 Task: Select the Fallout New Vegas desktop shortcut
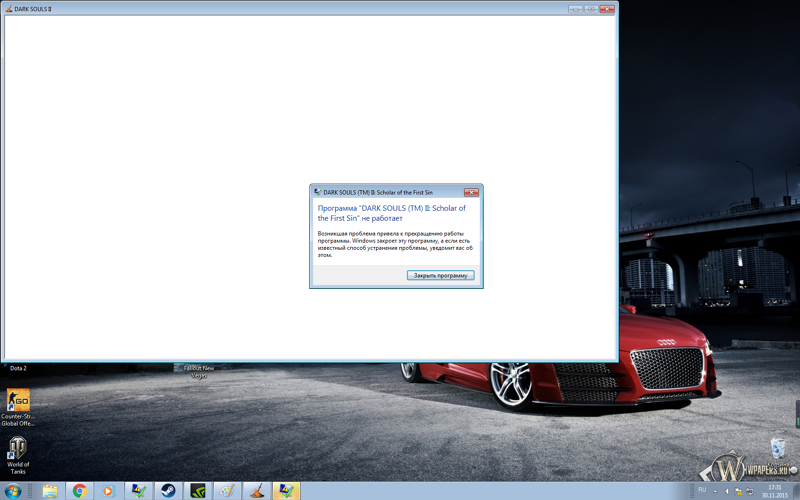199,371
